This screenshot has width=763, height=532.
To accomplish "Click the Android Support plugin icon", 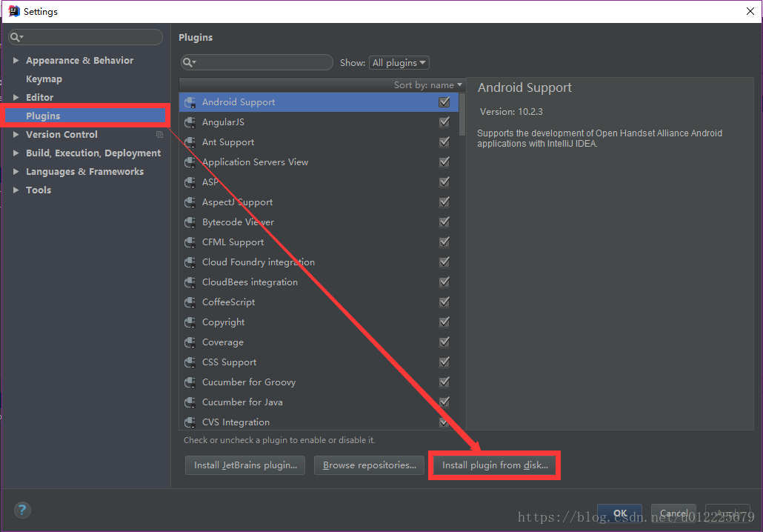I will (190, 102).
